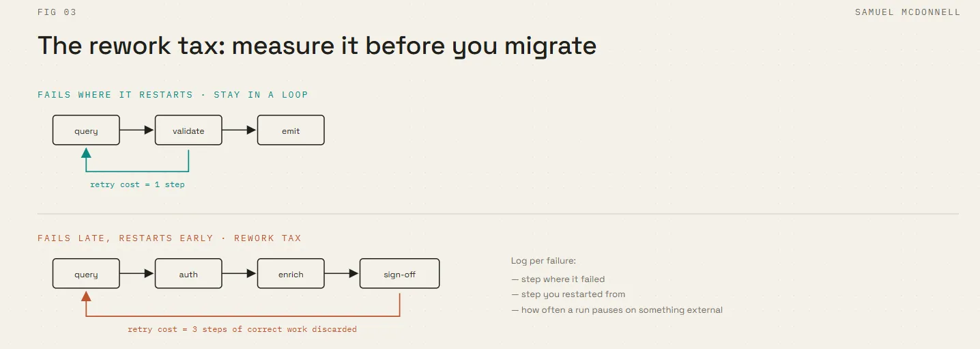Click the FIG 03 label
980x349 pixels.
click(x=57, y=12)
